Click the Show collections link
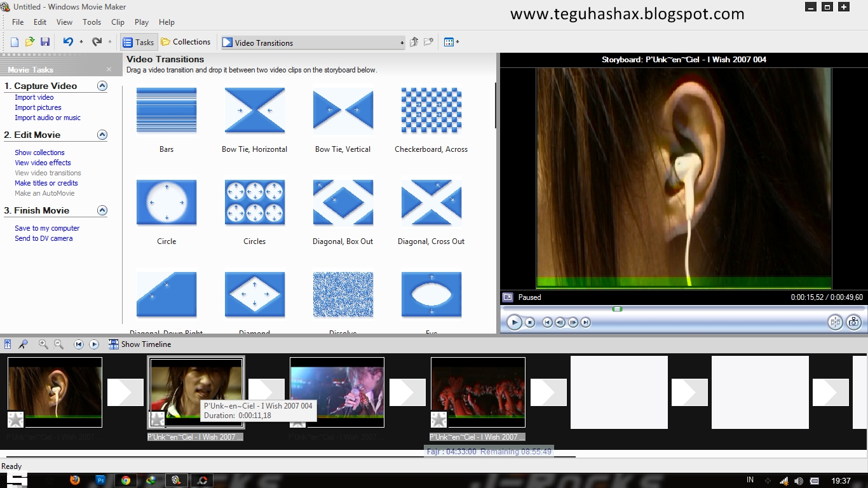This screenshot has height=488, width=868. 39,152
